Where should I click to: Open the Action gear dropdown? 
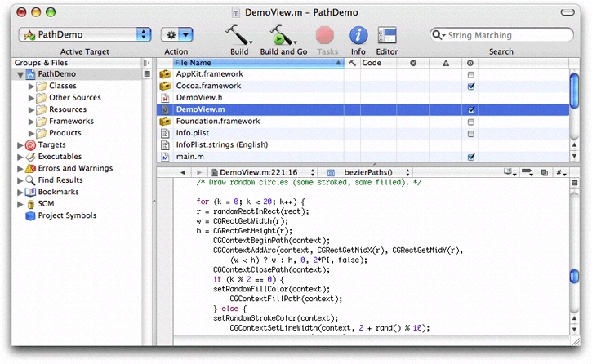[x=176, y=35]
